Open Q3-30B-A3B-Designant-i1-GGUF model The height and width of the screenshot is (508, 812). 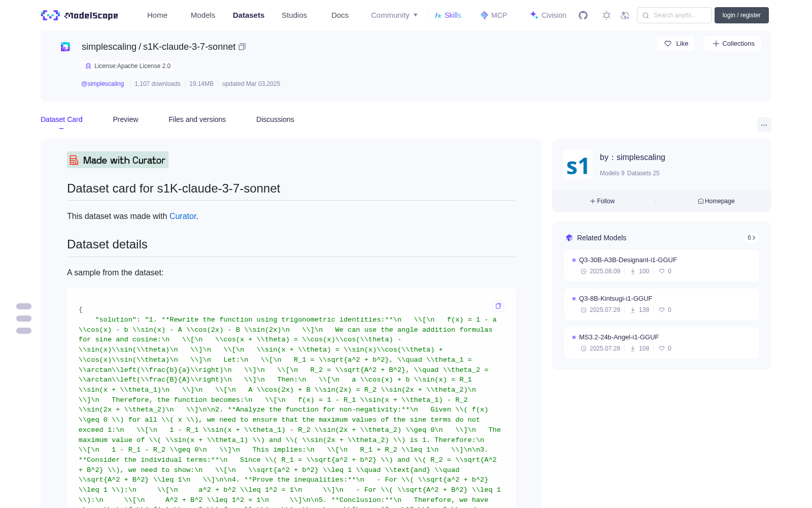tap(662, 266)
